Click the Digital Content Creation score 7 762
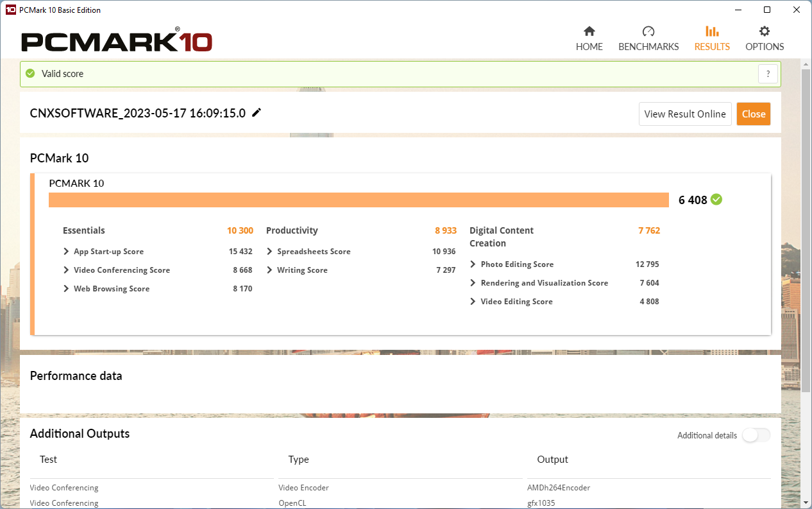Screen dimensions: 812x509 (x=649, y=230)
